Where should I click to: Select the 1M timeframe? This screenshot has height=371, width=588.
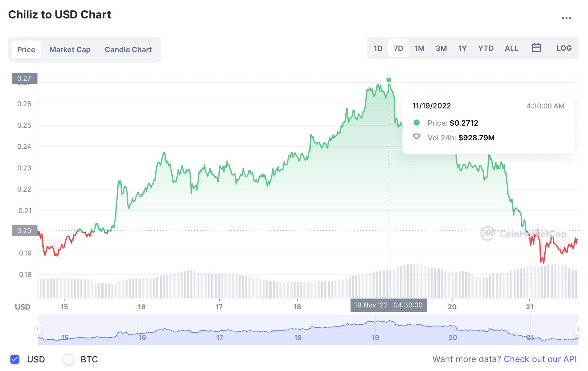[419, 48]
